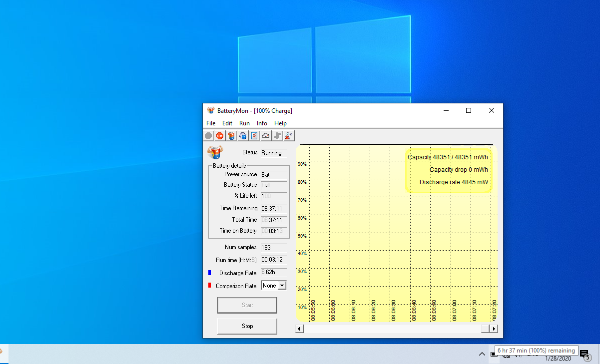Viewport: 600px width, 364px height.
Task: Click the Time Remaining value field
Action: pos(274,209)
